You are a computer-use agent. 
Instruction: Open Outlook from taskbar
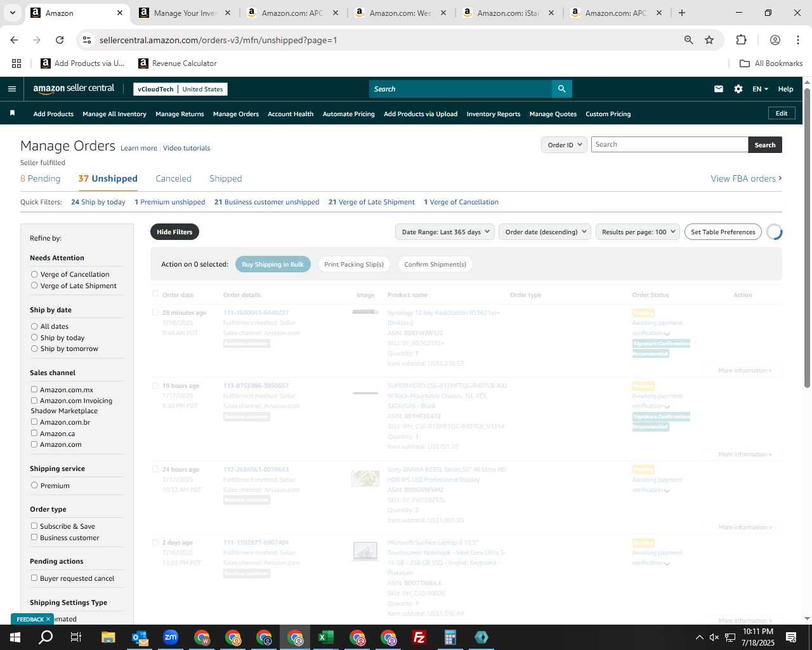pyautogui.click(x=140, y=637)
